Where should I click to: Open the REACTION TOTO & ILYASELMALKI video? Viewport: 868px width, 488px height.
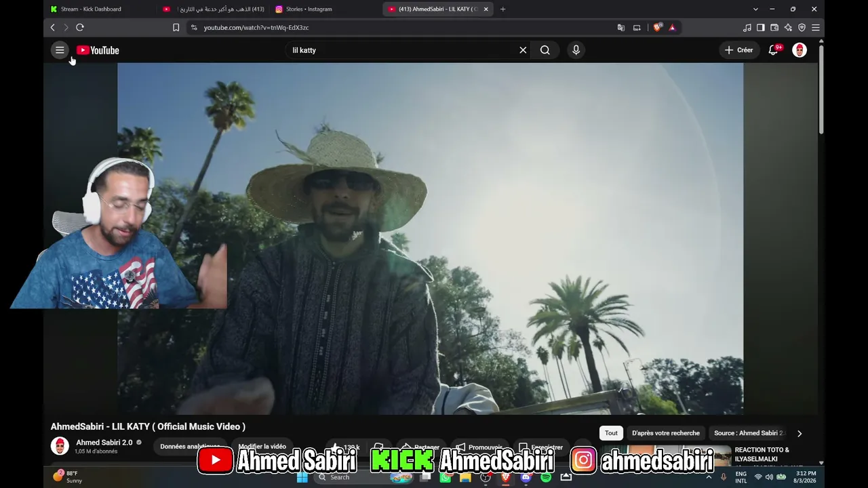click(x=762, y=454)
